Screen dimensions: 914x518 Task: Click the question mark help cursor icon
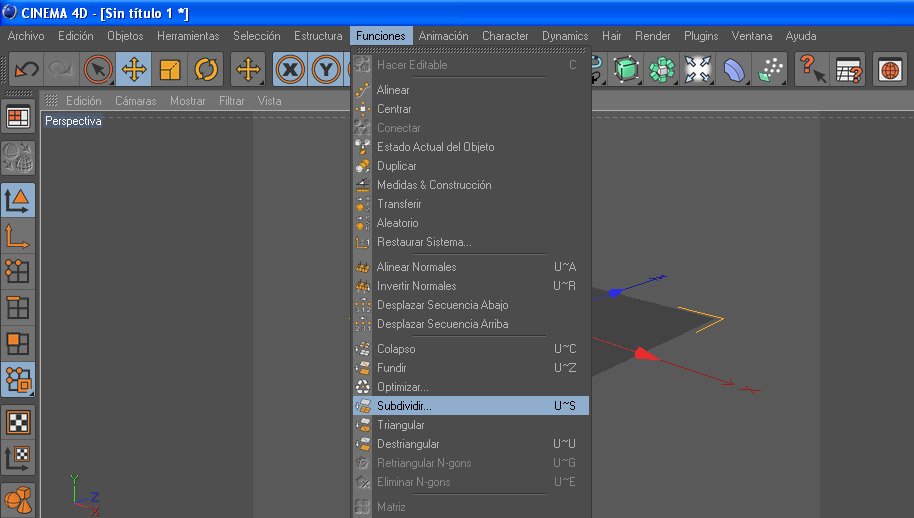pyautogui.click(x=812, y=69)
